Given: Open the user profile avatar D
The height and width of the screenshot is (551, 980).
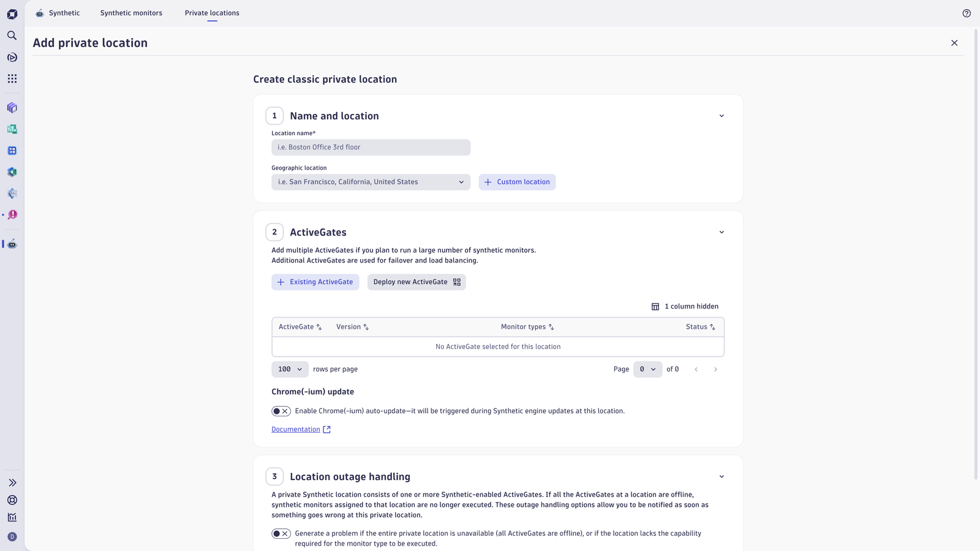Looking at the screenshot, I should click(x=12, y=537).
